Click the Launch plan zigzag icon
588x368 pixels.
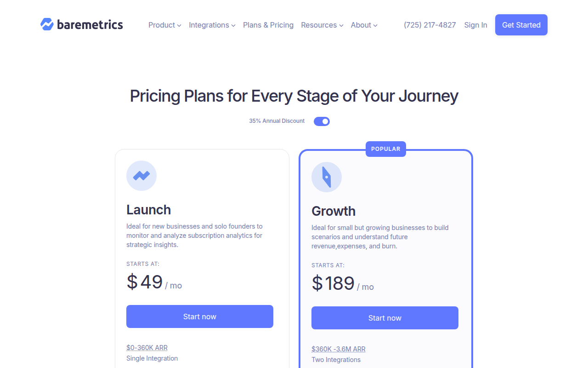point(141,176)
